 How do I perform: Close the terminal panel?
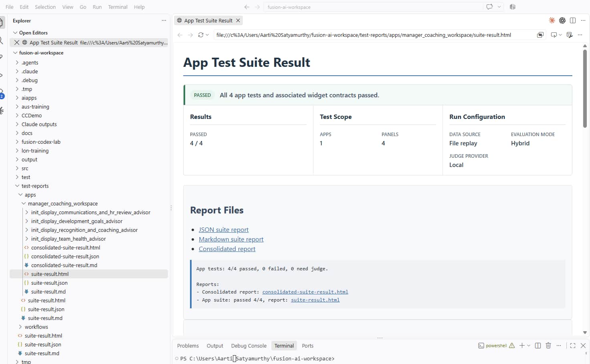point(583,346)
